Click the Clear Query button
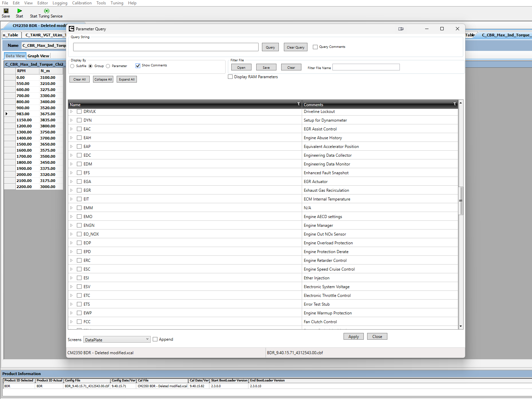Viewport: 532px width, 399px height. [296, 47]
